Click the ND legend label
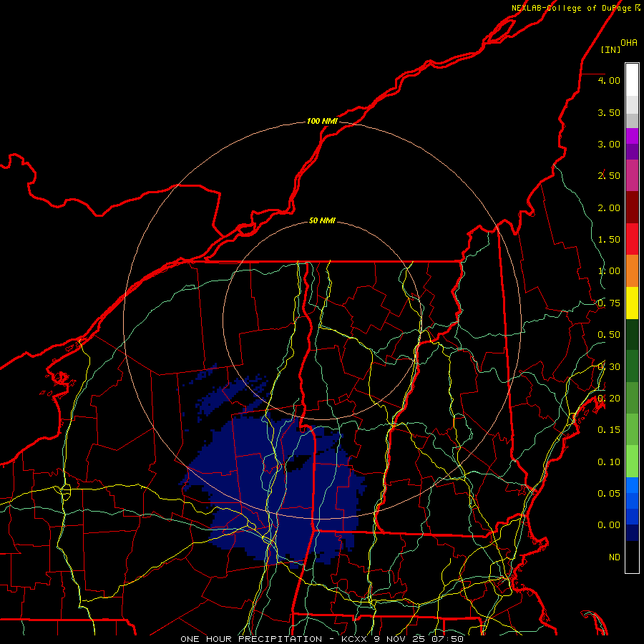The width and height of the screenshot is (644, 644). point(615,557)
